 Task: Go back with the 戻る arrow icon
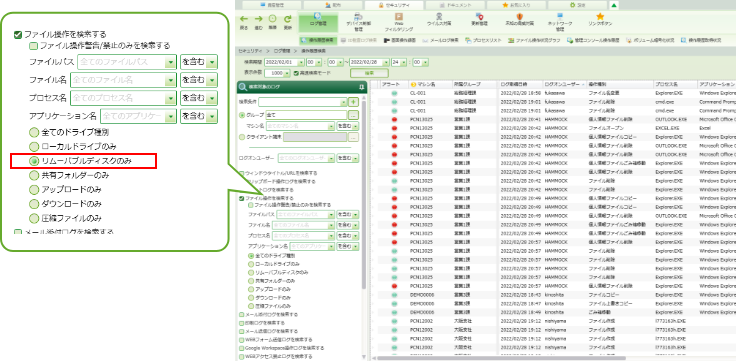point(244,19)
